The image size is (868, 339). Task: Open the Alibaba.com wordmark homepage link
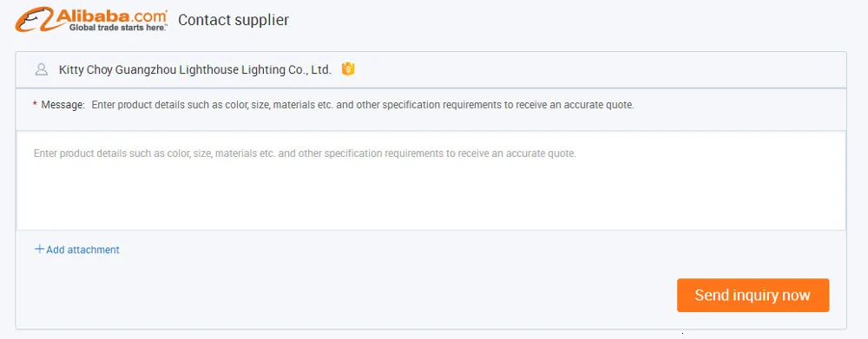coord(111,16)
